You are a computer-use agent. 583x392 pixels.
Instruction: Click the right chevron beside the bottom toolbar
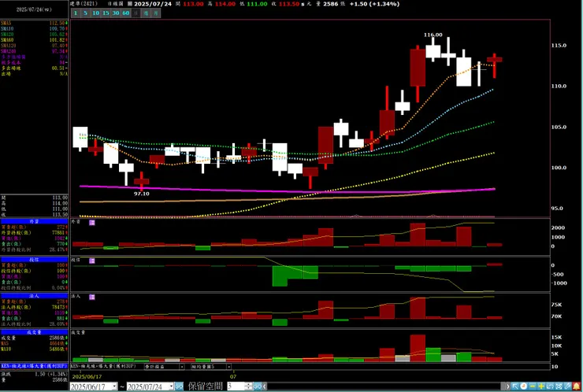(x=508, y=386)
